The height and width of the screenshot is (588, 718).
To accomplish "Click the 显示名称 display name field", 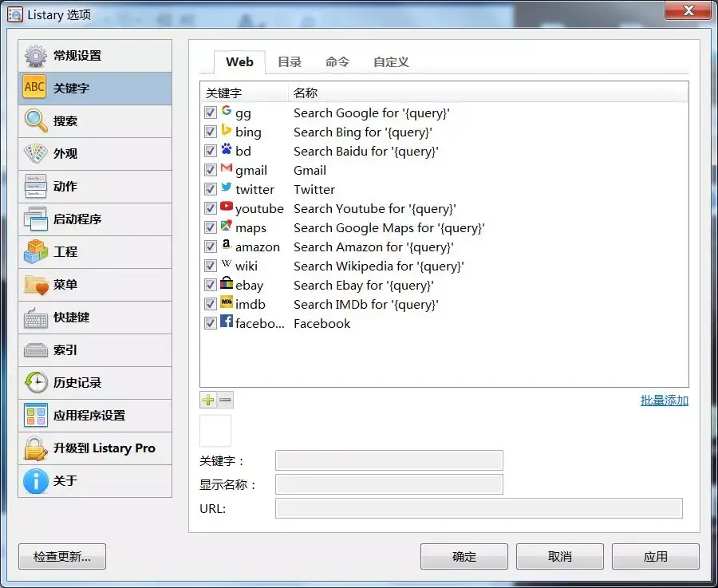I will click(x=389, y=484).
